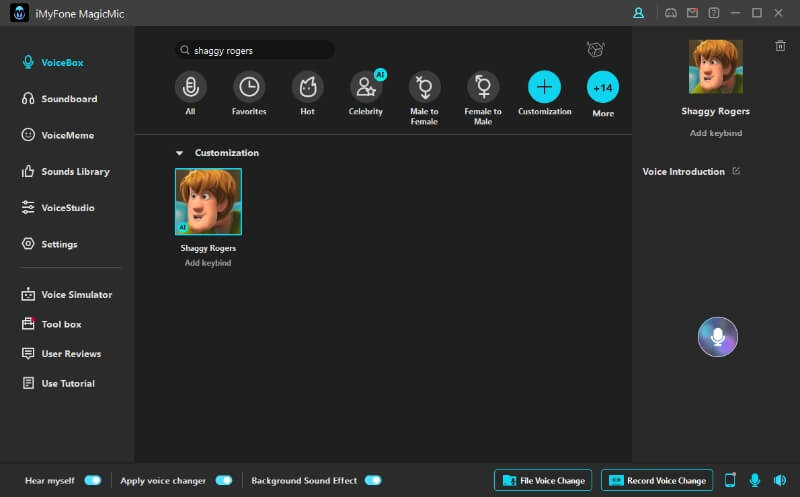Open the mail icon in title bar
The width and height of the screenshot is (800, 497).
pyautogui.click(x=692, y=13)
